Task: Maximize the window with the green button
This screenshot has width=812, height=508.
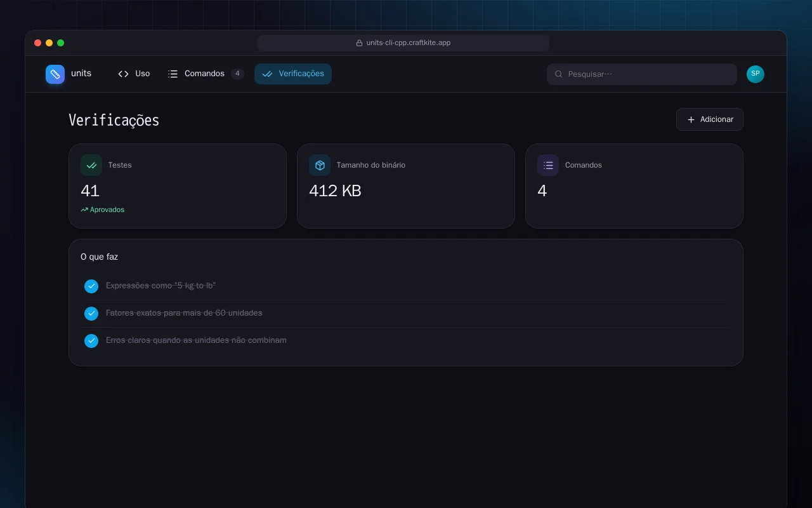Action: [61, 43]
